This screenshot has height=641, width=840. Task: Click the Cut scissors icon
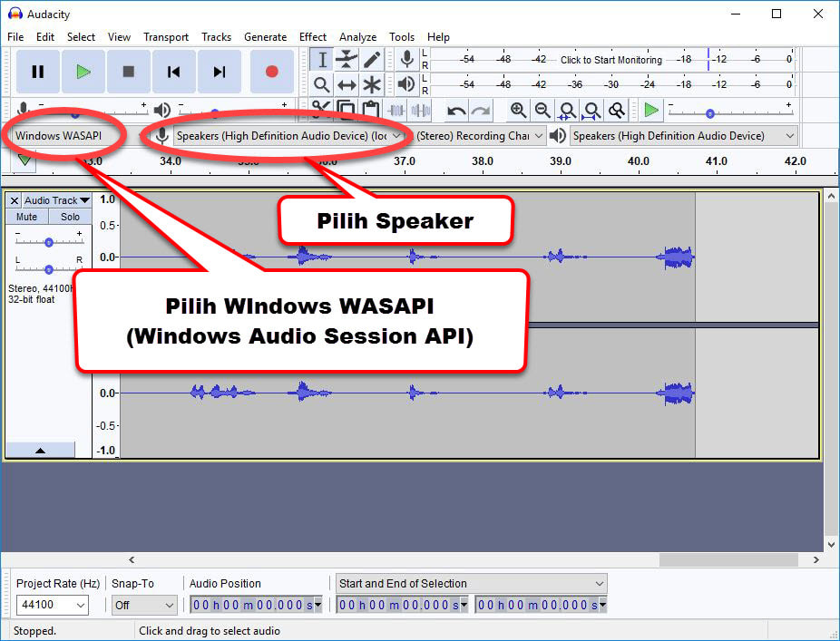click(321, 110)
